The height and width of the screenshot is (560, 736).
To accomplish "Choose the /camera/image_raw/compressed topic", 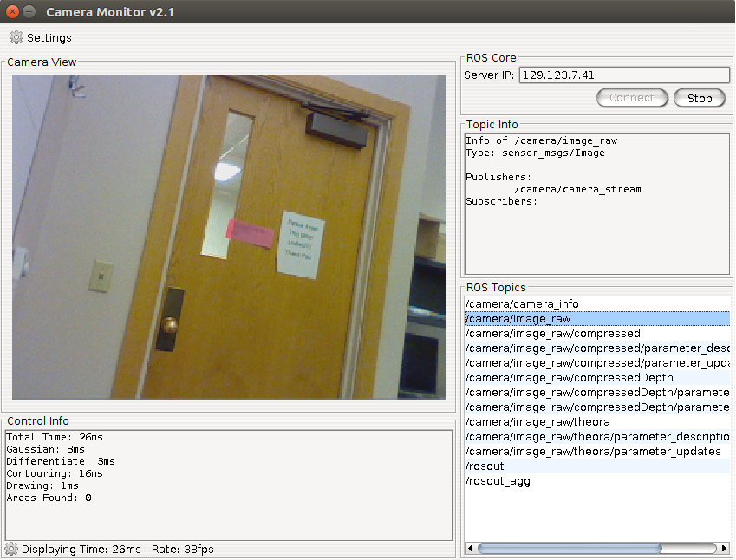I will (597, 333).
